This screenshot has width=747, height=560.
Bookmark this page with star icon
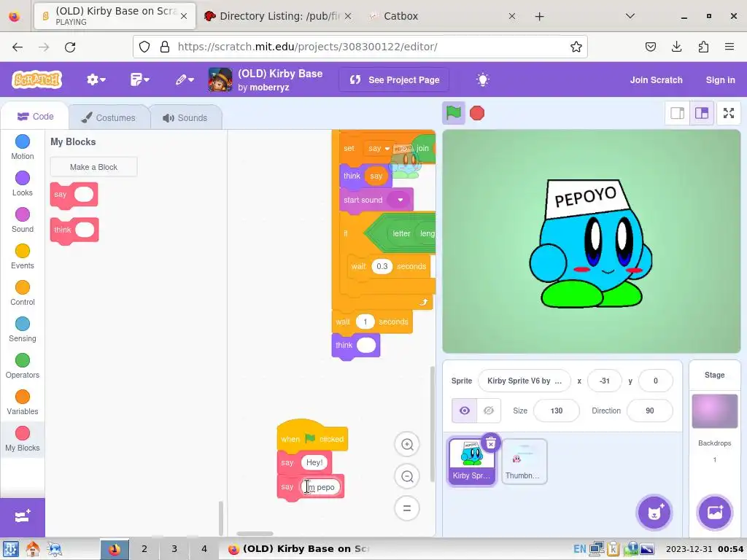(576, 47)
